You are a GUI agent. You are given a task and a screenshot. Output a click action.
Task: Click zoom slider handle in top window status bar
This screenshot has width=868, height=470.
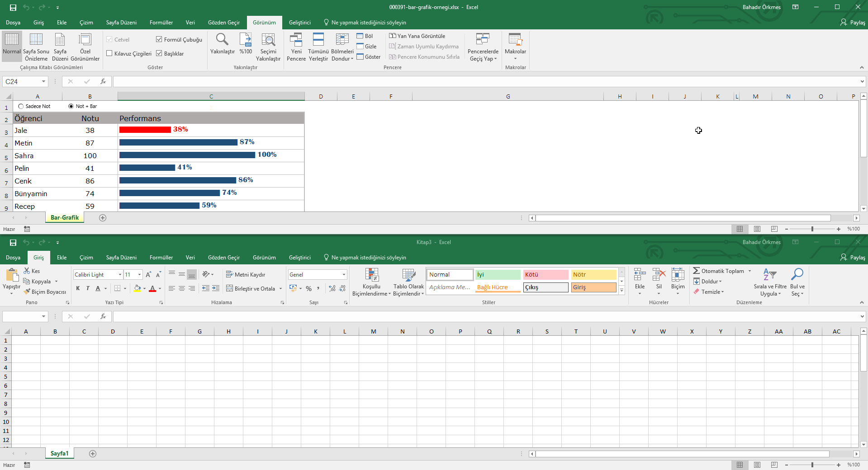812,229
